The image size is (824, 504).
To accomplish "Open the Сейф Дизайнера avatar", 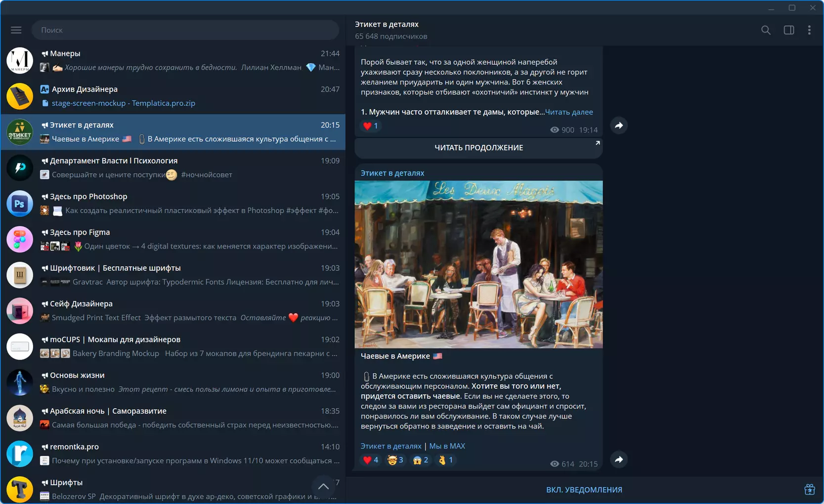I will (20, 311).
